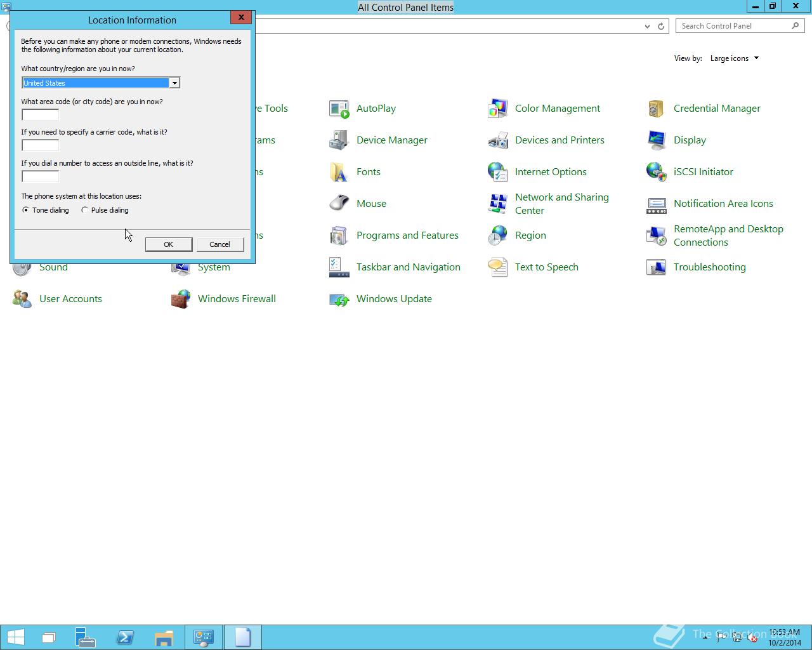Expand the address bar history dropdown
This screenshot has width=812, height=650.
coord(647,26)
